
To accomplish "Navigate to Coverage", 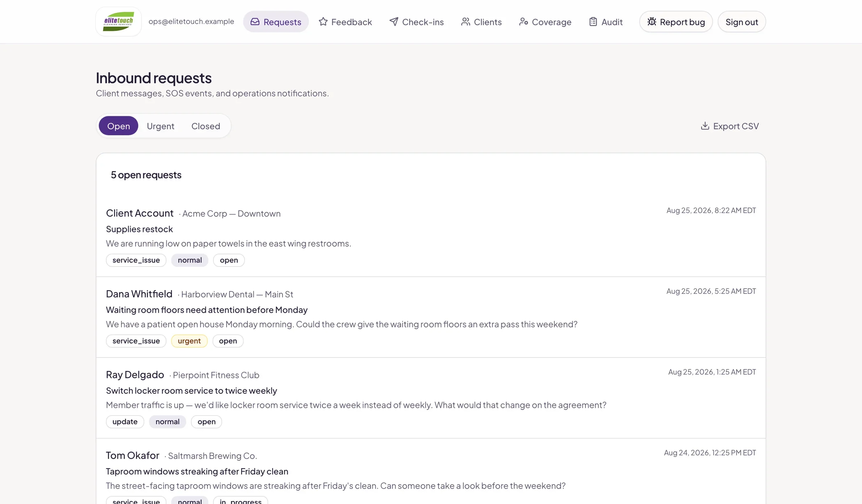I will point(545,22).
